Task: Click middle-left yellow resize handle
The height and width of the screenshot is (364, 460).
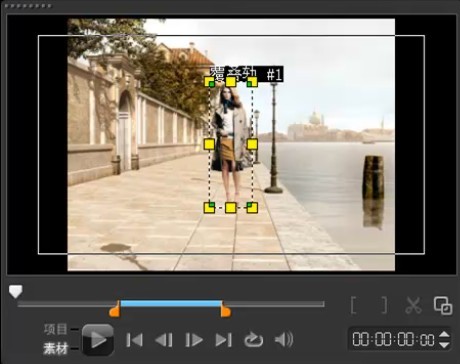Action: point(209,144)
